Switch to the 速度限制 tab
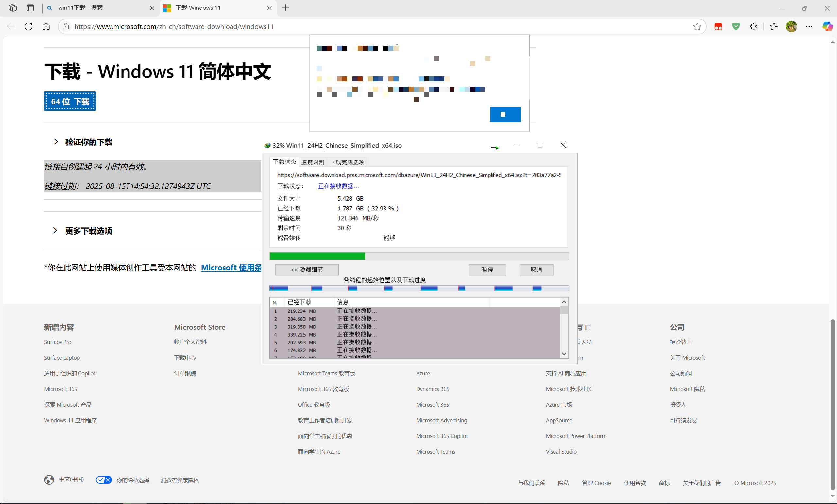The width and height of the screenshot is (837, 504). [312, 162]
